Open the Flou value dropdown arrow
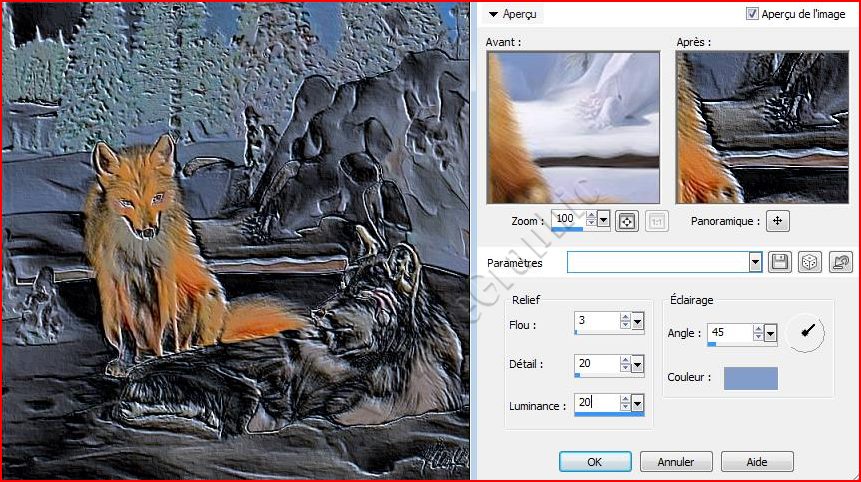 [x=638, y=322]
